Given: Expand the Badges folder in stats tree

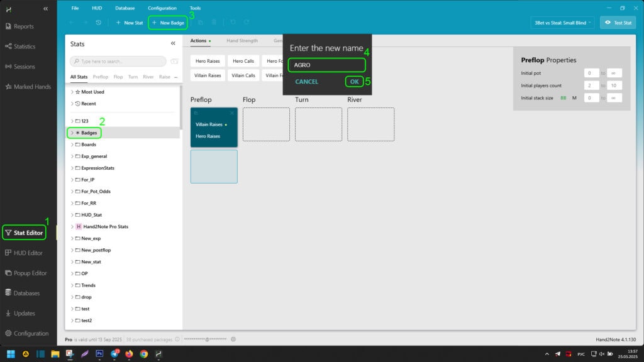Looking at the screenshot, I should click(x=72, y=133).
